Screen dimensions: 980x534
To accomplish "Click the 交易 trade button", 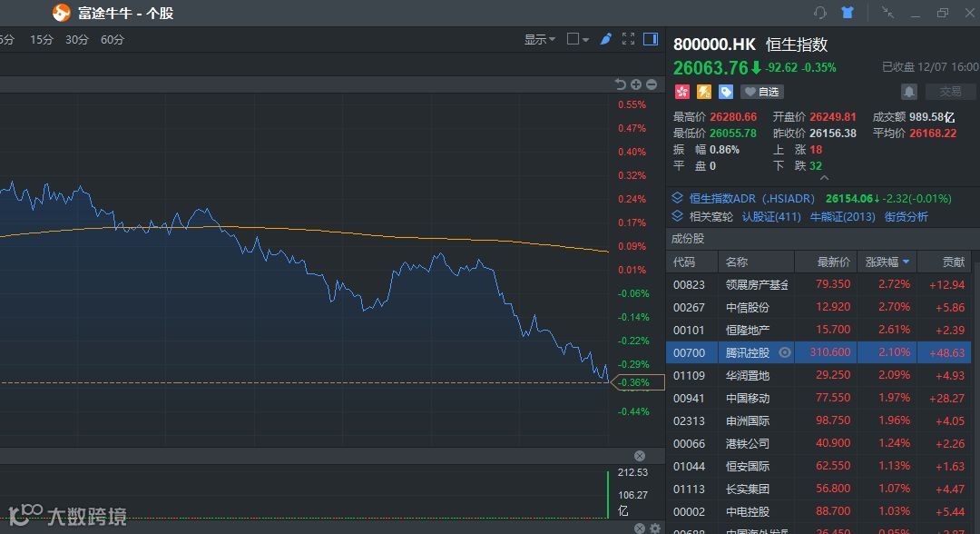I will [x=950, y=92].
